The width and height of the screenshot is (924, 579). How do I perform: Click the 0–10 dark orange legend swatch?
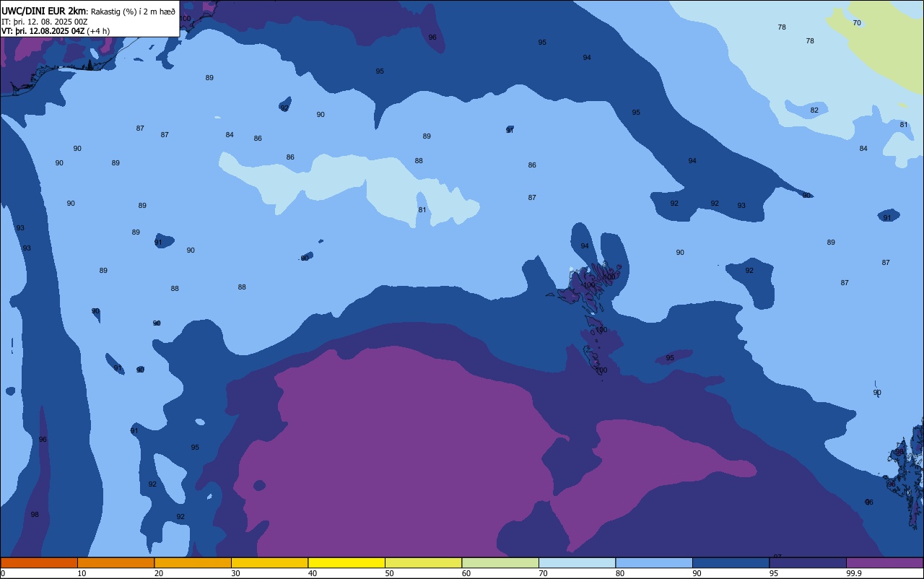tap(39, 562)
